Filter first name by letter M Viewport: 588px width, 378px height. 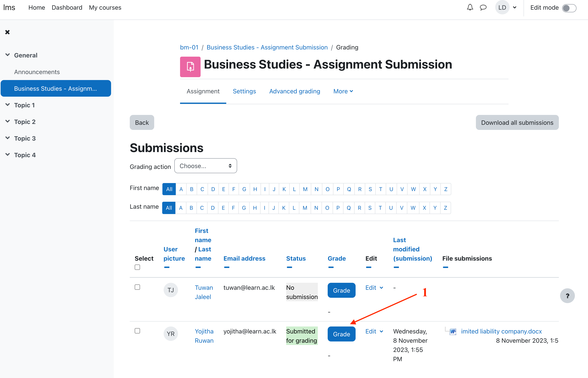[305, 189]
